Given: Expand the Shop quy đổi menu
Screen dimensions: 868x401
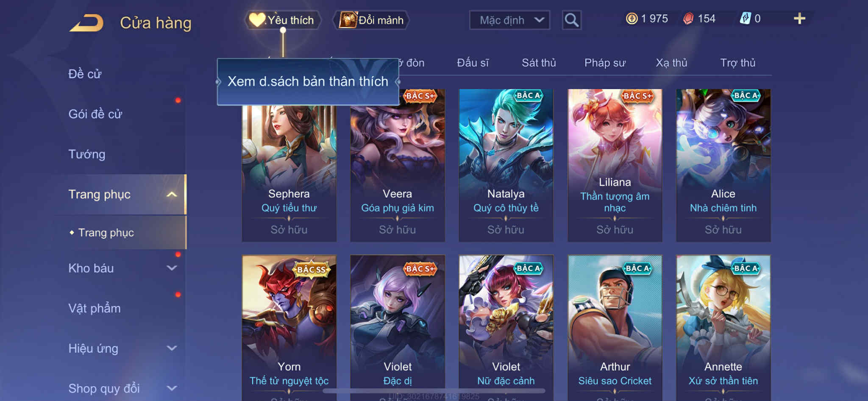Looking at the screenshot, I should point(172,388).
